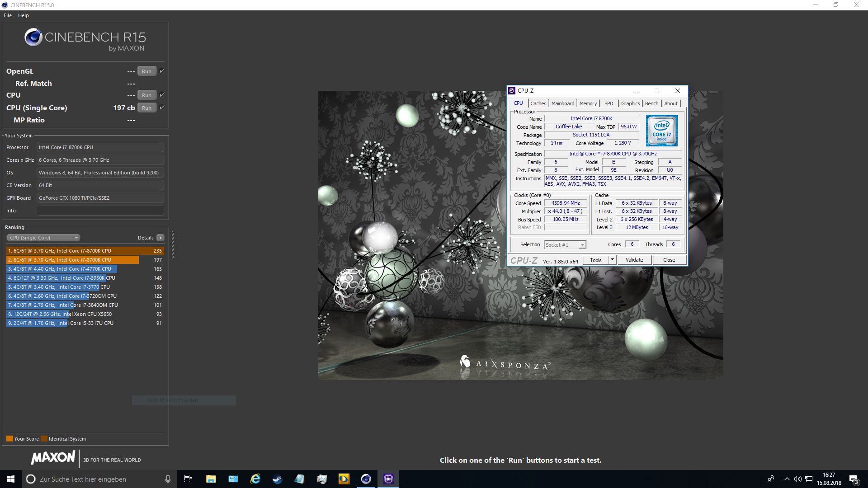The width and height of the screenshot is (868, 488).
Task: Open Internet Explorer from the taskbar
Action: (x=255, y=479)
